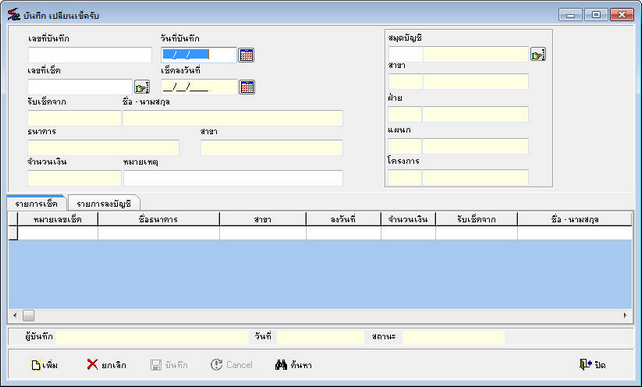Click the ธนาคาร field

tap(103, 148)
